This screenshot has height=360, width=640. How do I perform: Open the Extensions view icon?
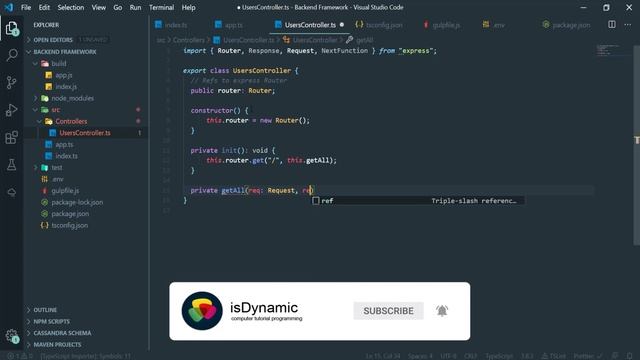click(12, 138)
